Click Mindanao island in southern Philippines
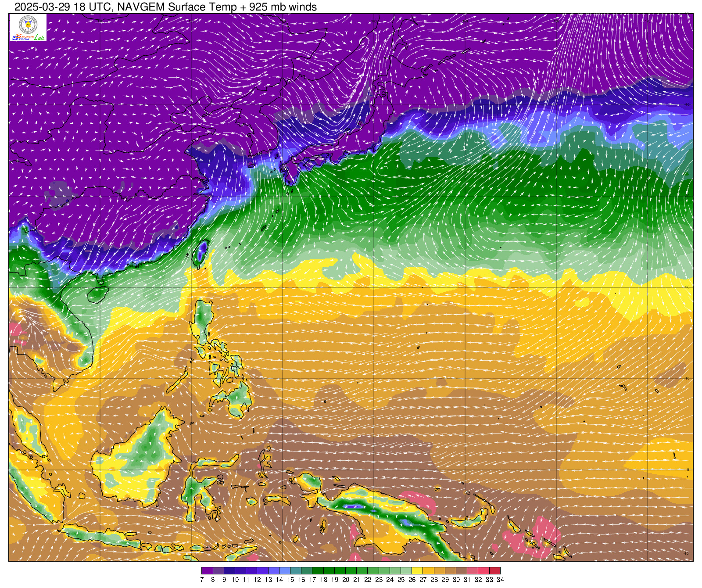 [x=237, y=397]
